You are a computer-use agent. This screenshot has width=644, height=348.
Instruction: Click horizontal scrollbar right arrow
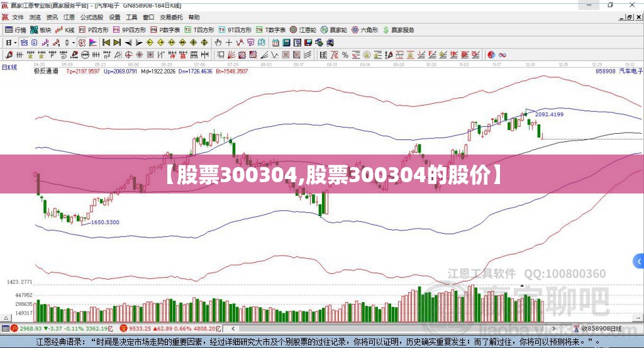[x=553, y=329]
